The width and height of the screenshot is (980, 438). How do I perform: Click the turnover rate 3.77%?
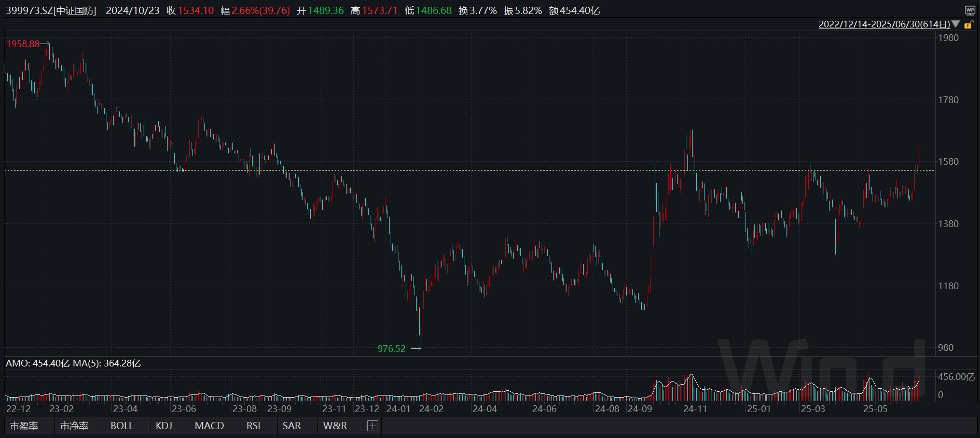coord(484,10)
